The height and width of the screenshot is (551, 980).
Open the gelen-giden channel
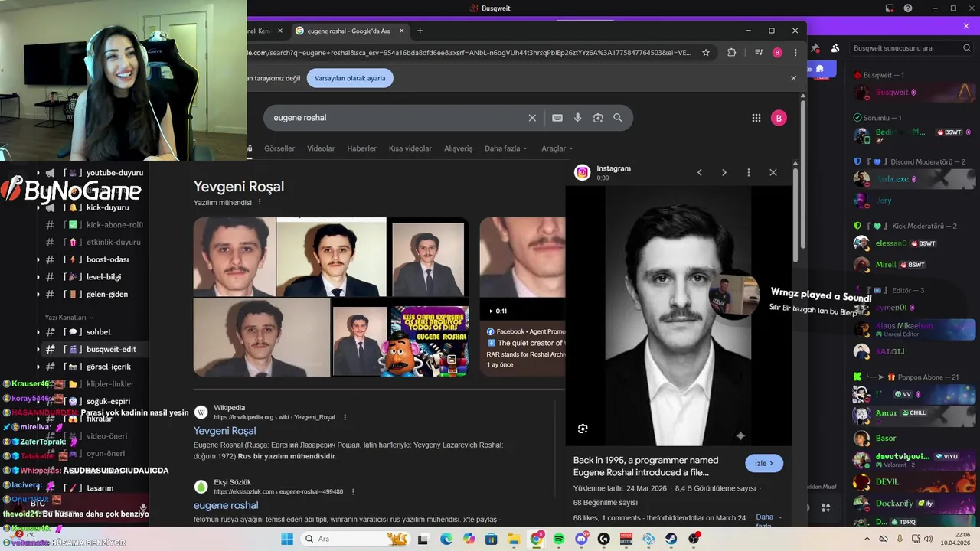pos(107,295)
